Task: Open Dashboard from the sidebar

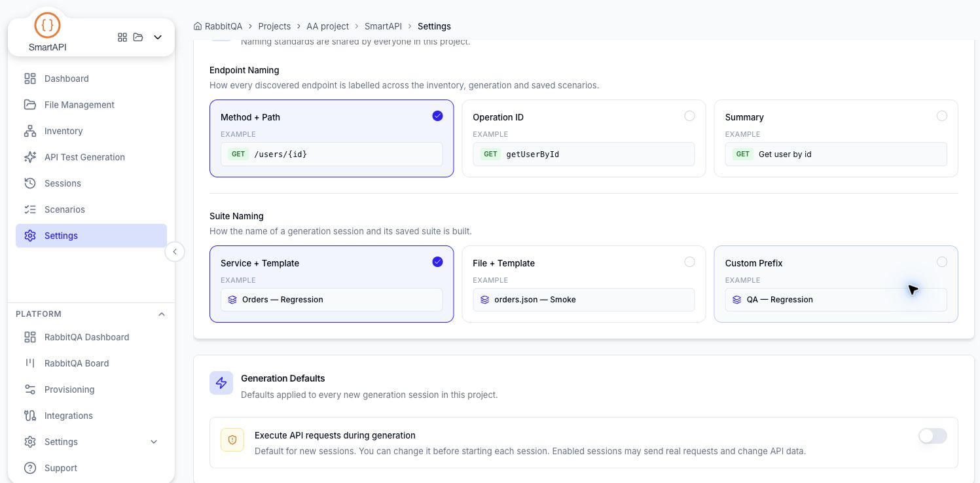Action: (x=91, y=79)
